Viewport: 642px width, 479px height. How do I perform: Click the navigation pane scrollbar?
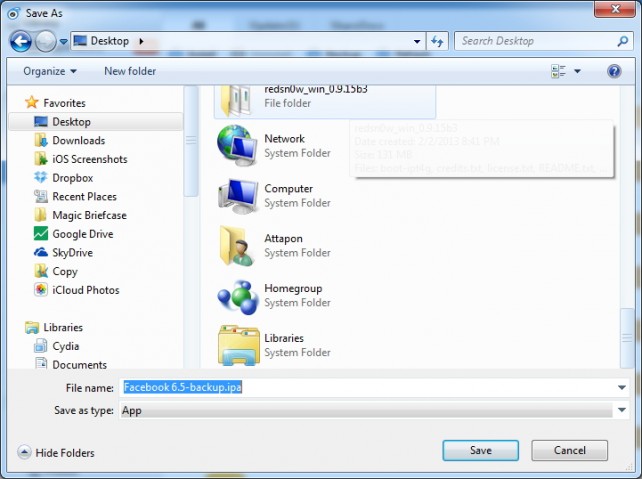click(x=191, y=141)
